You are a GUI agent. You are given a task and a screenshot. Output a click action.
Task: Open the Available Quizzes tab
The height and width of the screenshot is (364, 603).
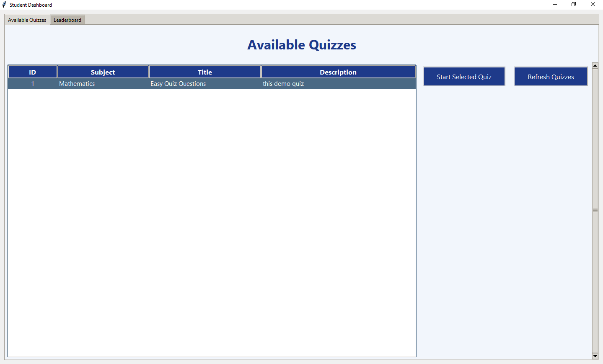pos(26,20)
